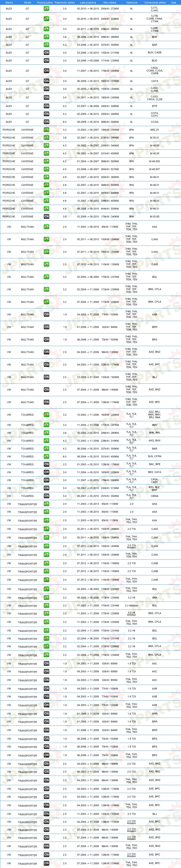Click the petrol icon in the Cayenne M 48.00 row

[x=46, y=146]
